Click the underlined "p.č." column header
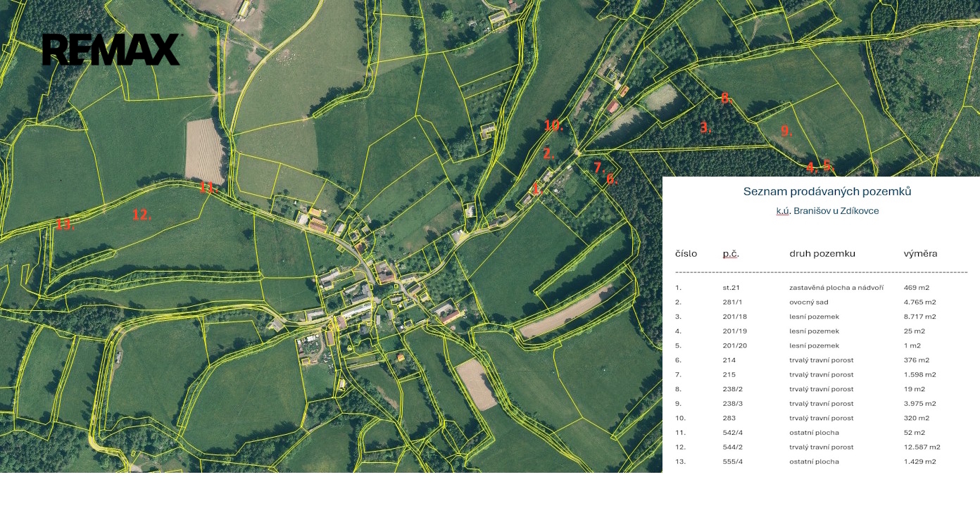 click(731, 254)
